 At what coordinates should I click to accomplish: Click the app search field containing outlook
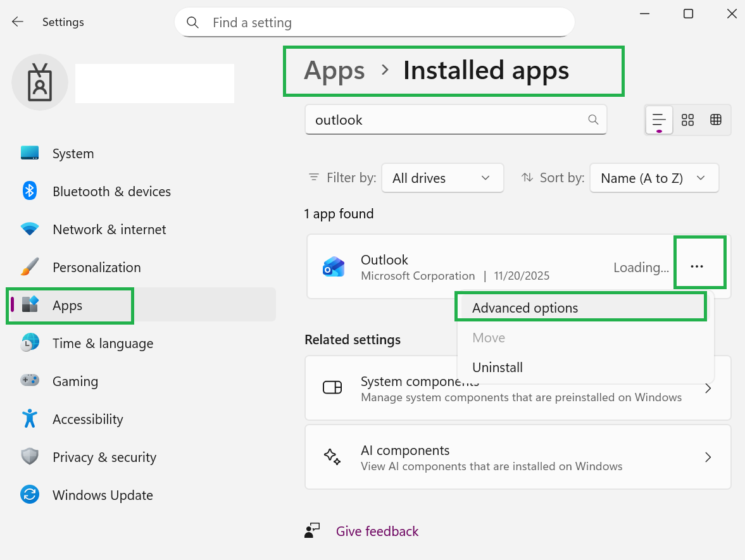coord(456,120)
